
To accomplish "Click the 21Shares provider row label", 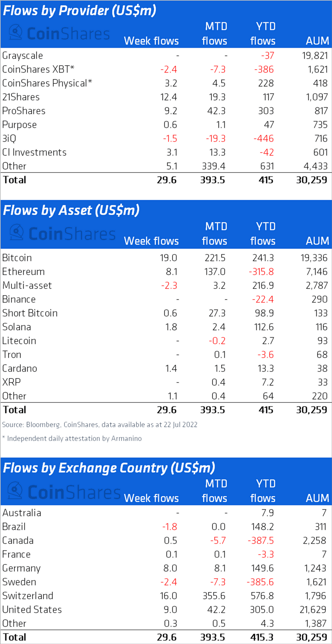I will click(x=21, y=97).
